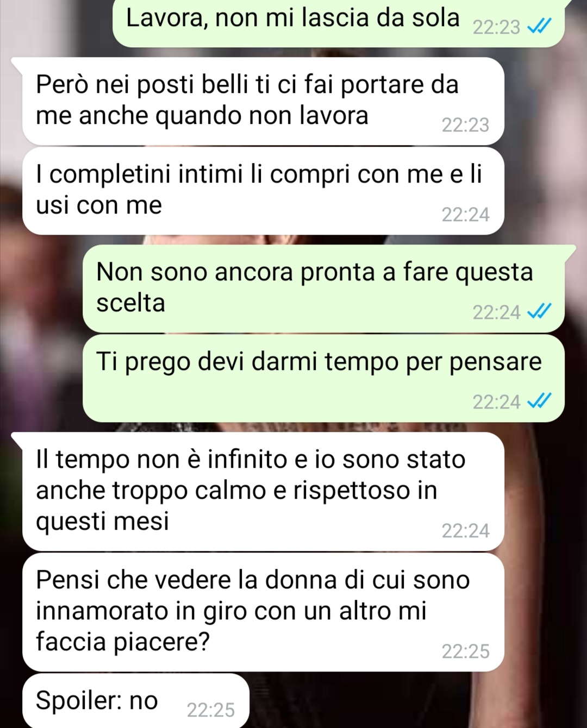Select the bubble "Pensi che vedere la donna"
Screen dimensions: 587x728
point(263,612)
